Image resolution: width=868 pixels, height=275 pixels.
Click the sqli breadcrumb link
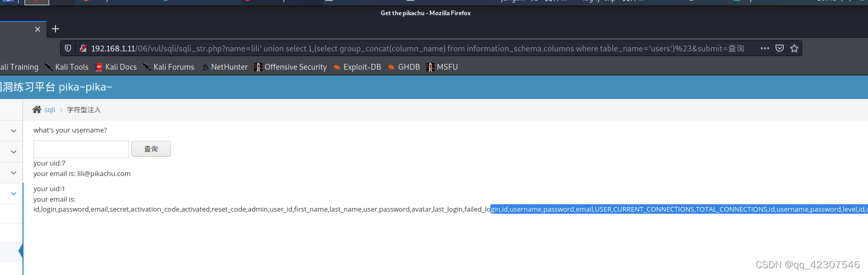point(50,109)
